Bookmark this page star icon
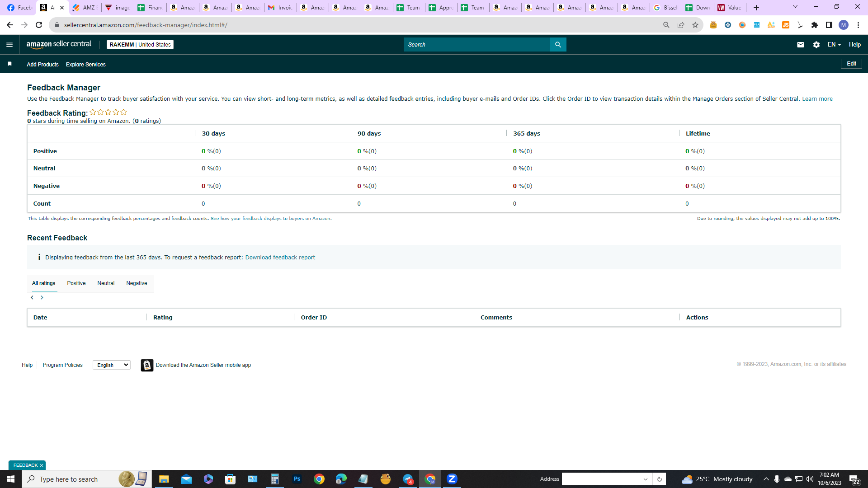 point(695,25)
